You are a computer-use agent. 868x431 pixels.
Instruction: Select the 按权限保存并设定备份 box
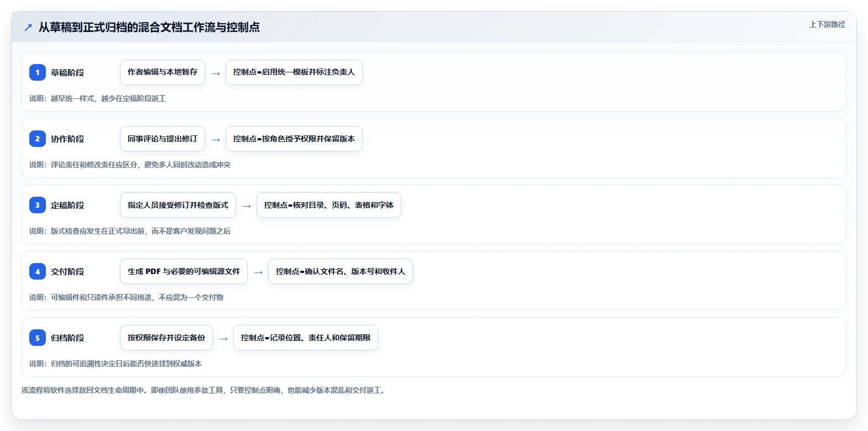coord(166,338)
